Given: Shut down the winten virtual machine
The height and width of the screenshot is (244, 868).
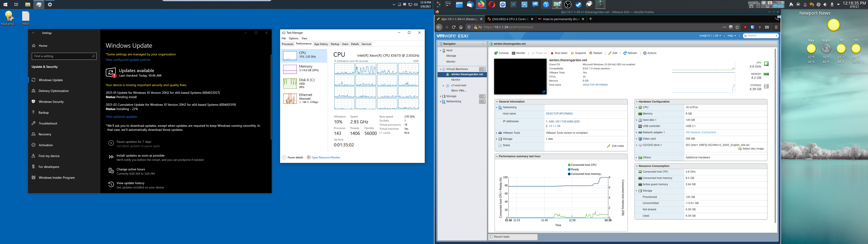Looking at the screenshot, I should (x=559, y=53).
